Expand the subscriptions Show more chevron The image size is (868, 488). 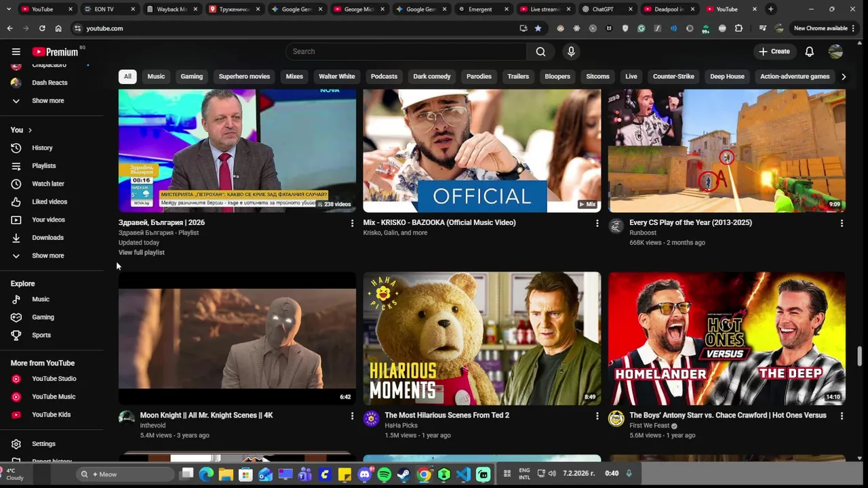coord(16,101)
